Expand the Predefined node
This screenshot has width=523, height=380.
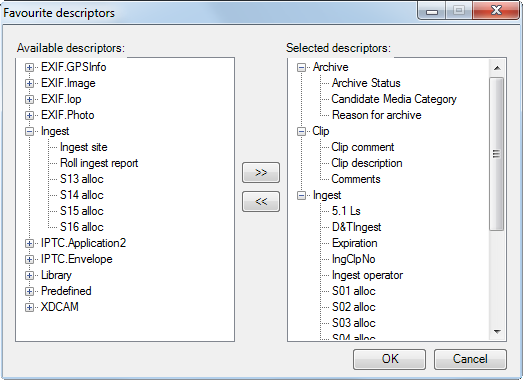[29, 292]
